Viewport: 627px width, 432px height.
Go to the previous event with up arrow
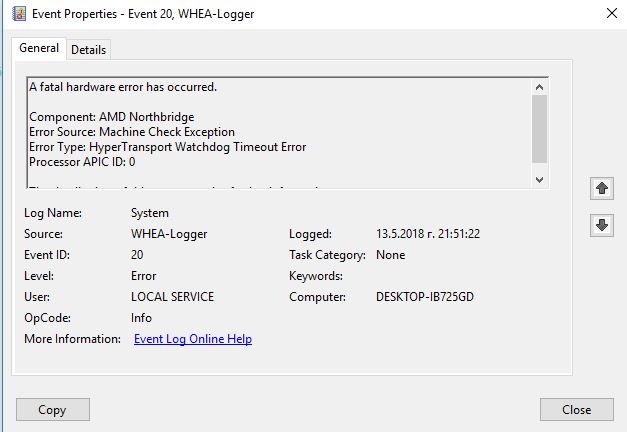tap(602, 188)
